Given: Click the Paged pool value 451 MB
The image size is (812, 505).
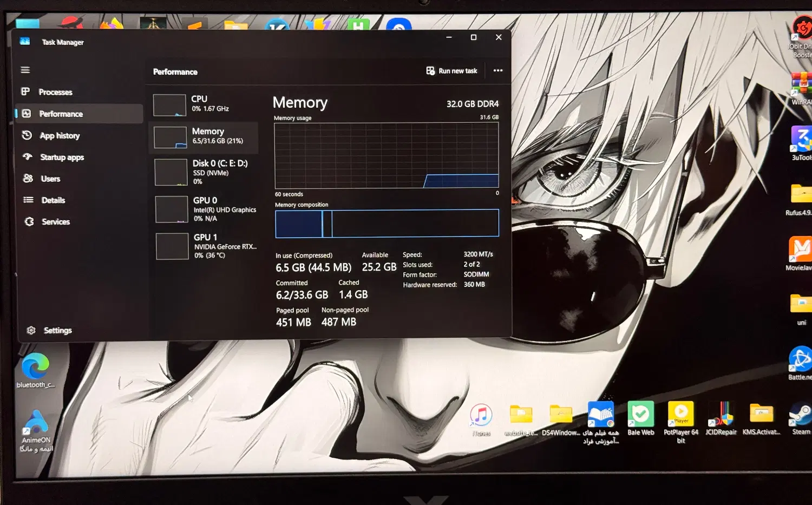Looking at the screenshot, I should pos(293,323).
